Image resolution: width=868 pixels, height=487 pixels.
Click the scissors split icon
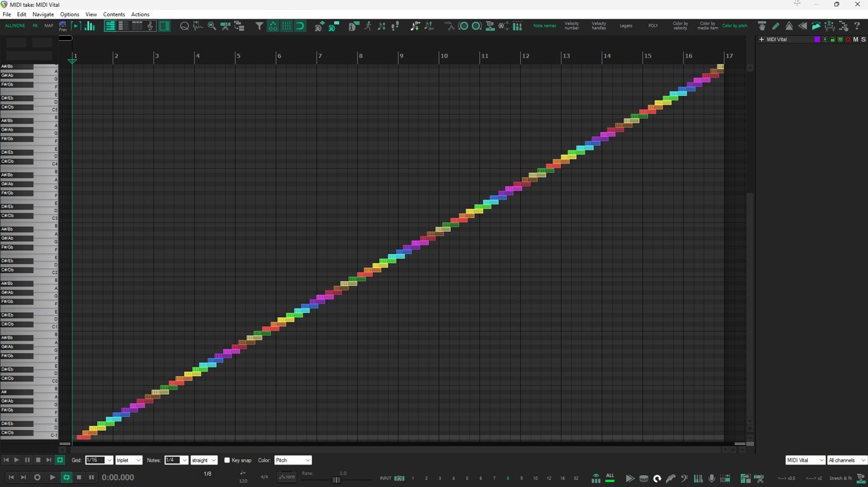pos(226,26)
